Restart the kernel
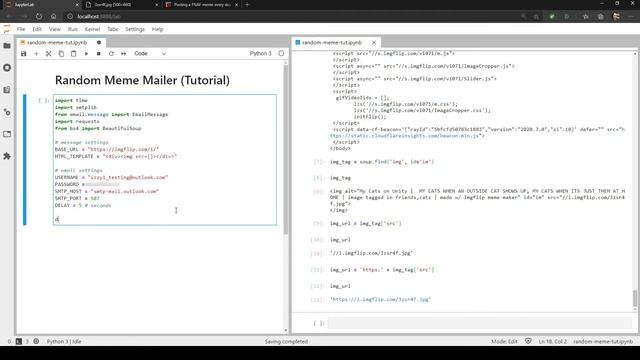 [x=111, y=53]
